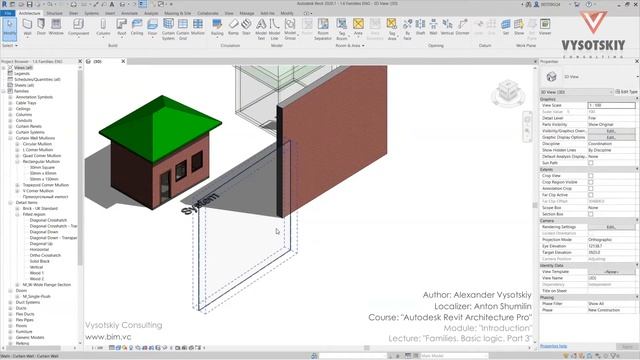
Task: Select the Curtain System tool
Action: pos(168,29)
